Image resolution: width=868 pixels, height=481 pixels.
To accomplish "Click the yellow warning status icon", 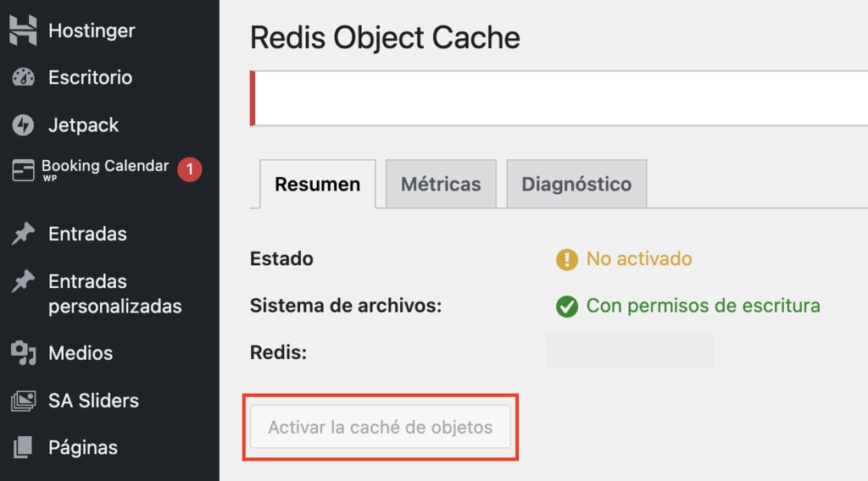I will [x=566, y=259].
